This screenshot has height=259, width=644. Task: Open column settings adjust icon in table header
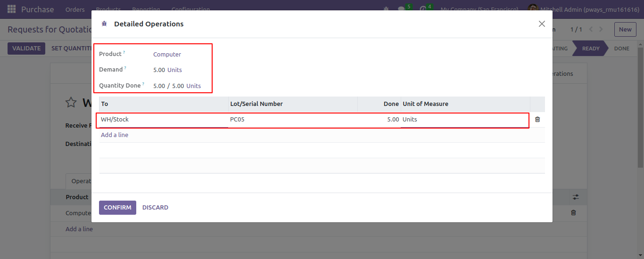(576, 197)
